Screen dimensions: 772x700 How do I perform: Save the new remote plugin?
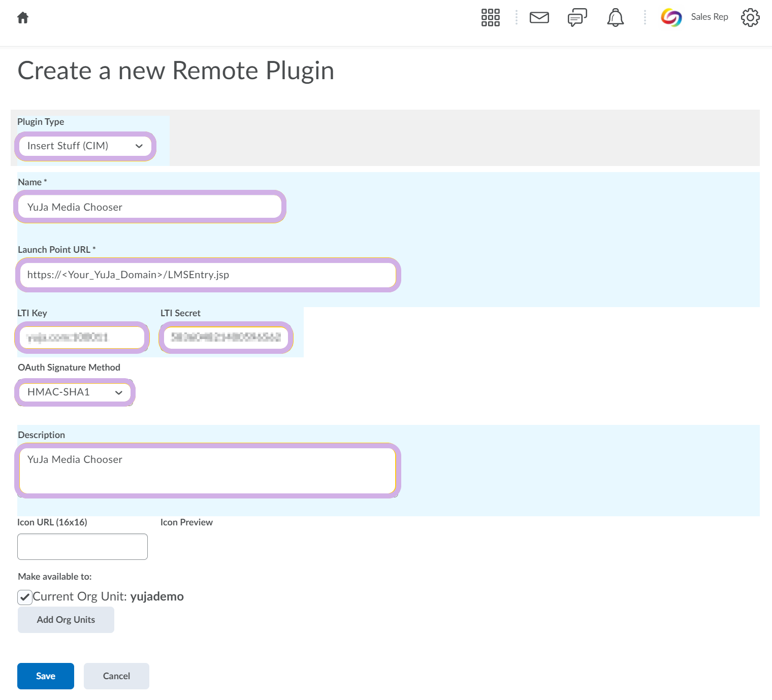point(46,676)
